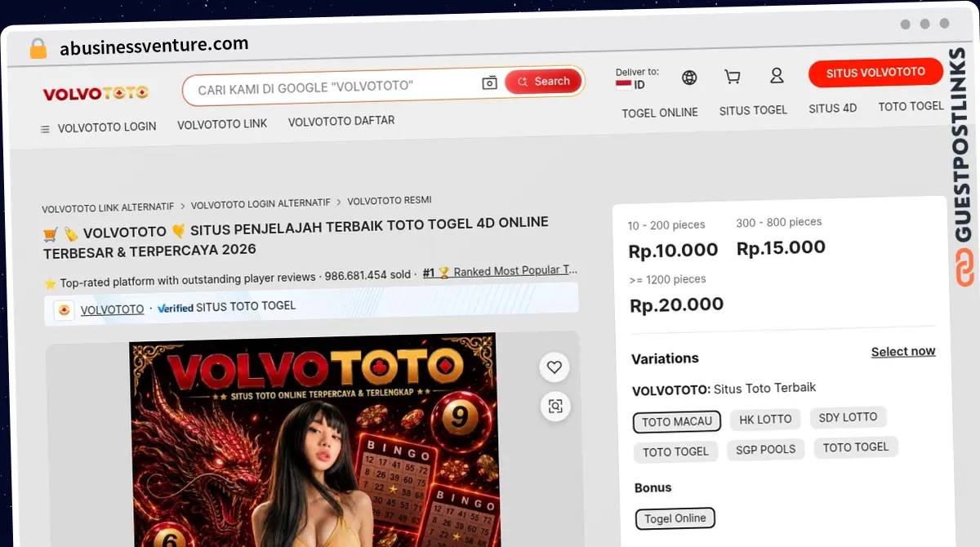Open VOLVOTOTO LOGIN menu item
The width and height of the screenshot is (980, 547).
(107, 127)
